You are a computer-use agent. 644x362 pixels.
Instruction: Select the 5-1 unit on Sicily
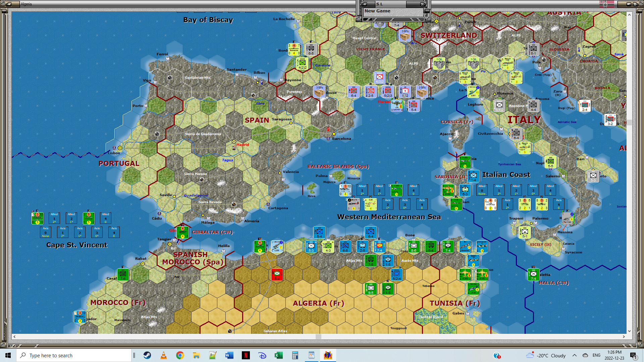[525, 232]
